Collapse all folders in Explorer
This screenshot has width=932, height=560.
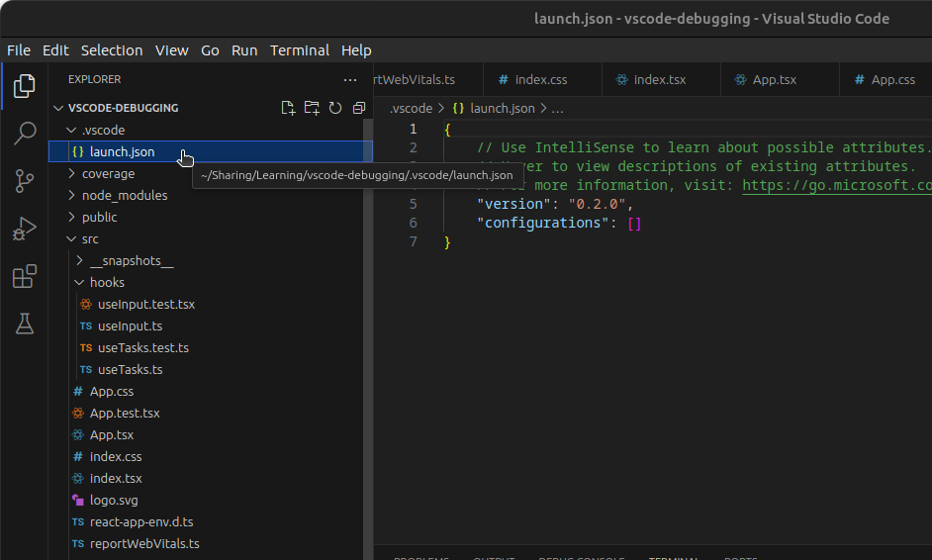click(x=358, y=108)
